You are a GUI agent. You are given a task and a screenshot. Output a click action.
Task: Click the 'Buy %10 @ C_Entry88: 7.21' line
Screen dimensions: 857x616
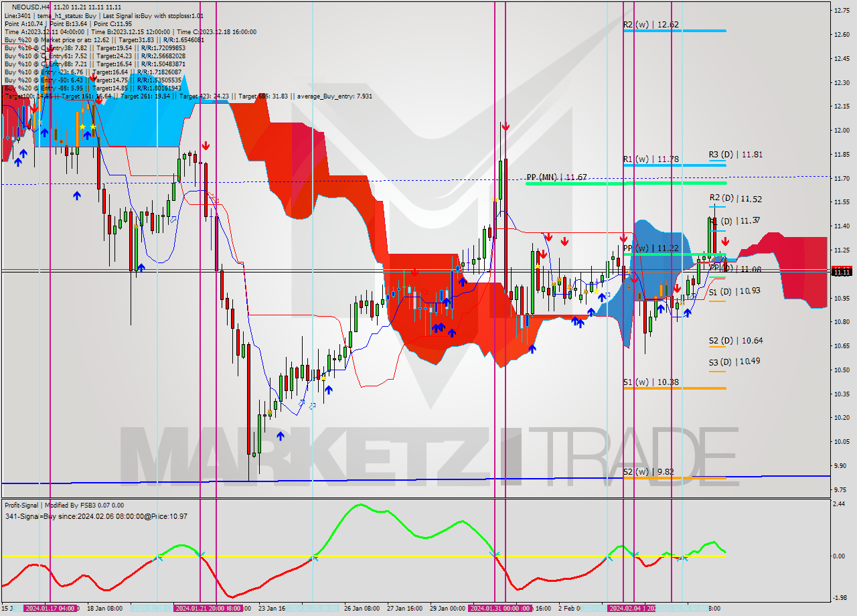tap(95, 64)
